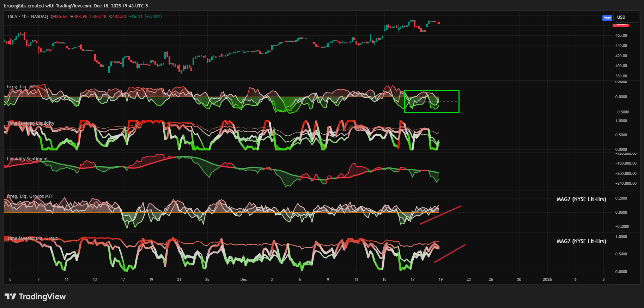The height and width of the screenshot is (308, 644).
Task: Click the 460.00 price scale label
Action: point(621,35)
